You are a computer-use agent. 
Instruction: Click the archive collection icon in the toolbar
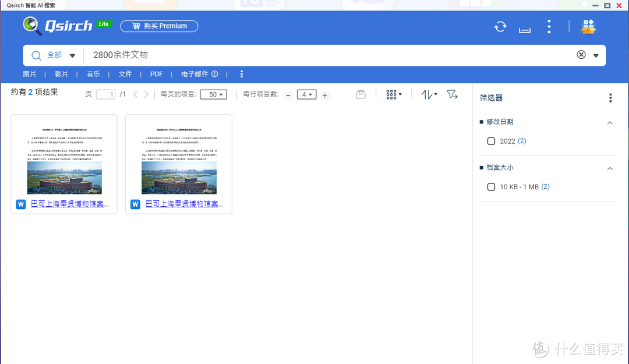click(x=360, y=94)
